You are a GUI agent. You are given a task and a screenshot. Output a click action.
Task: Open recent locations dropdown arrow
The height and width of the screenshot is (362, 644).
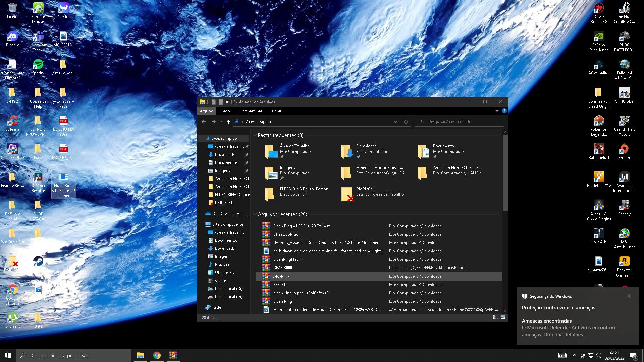pos(221,122)
